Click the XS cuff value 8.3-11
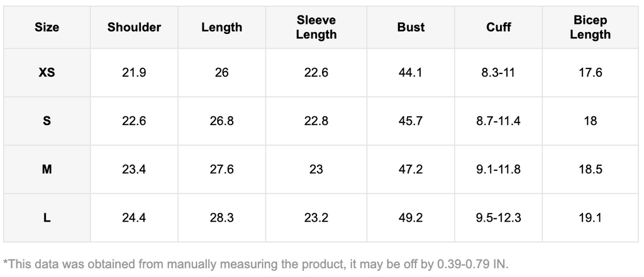This screenshot has width=644, height=277. (498, 73)
